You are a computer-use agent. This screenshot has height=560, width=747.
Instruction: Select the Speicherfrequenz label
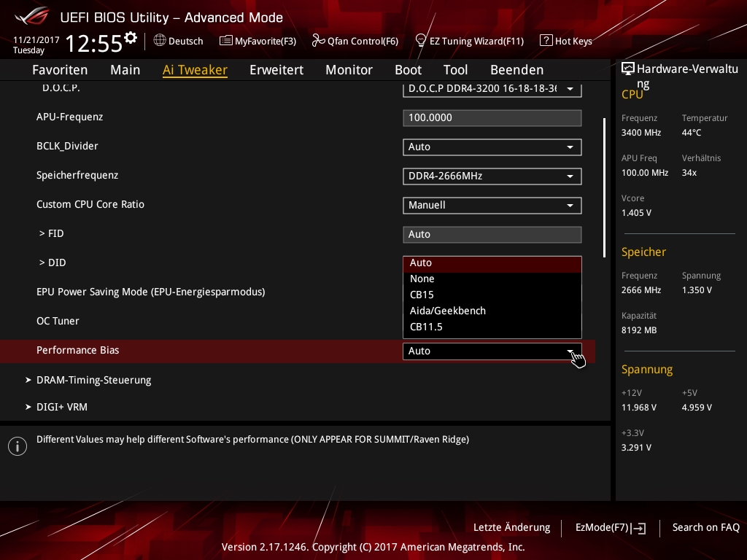77,175
